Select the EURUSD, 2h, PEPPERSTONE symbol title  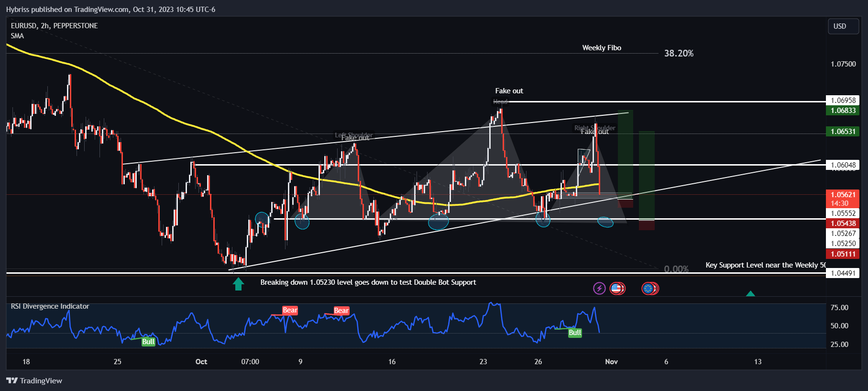[55, 26]
